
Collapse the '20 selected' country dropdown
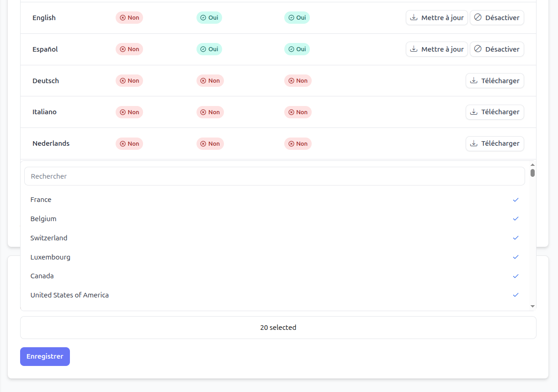coord(278,328)
